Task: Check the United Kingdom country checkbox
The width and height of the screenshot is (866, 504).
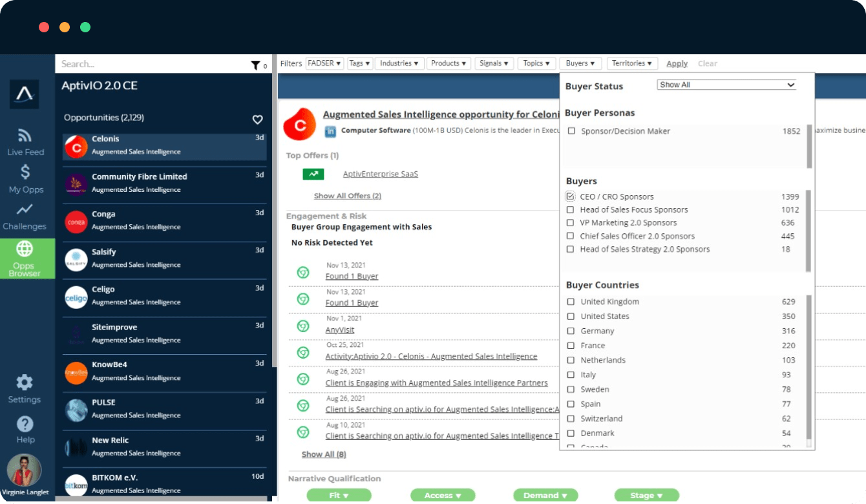Action: tap(571, 302)
